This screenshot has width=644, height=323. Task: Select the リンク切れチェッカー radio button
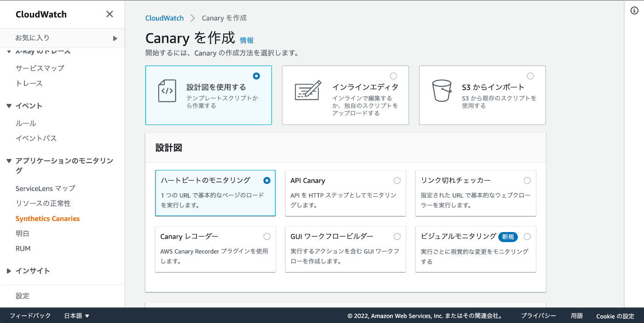(x=527, y=181)
